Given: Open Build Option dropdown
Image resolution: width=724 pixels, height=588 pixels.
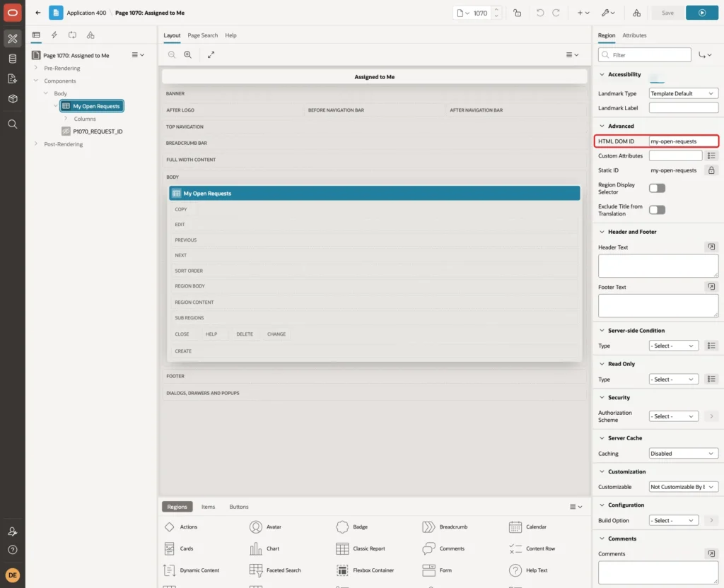Looking at the screenshot, I should click(x=673, y=520).
